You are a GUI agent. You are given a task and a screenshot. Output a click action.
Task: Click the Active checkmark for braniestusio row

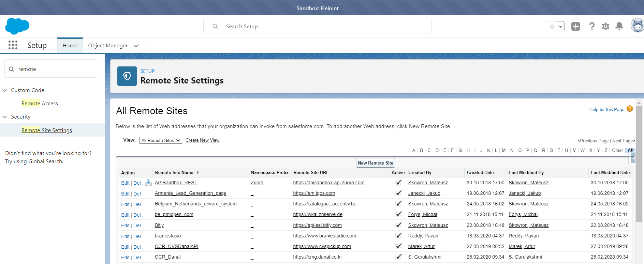click(x=398, y=235)
